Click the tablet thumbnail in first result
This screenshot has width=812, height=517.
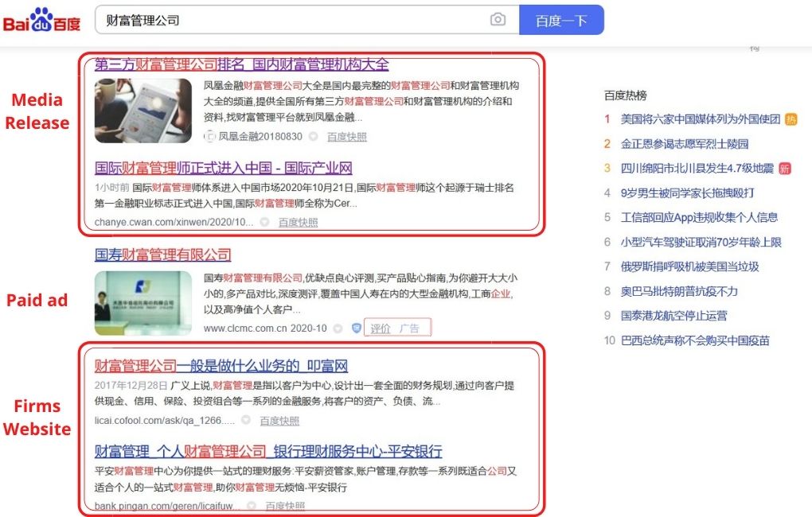(x=142, y=111)
